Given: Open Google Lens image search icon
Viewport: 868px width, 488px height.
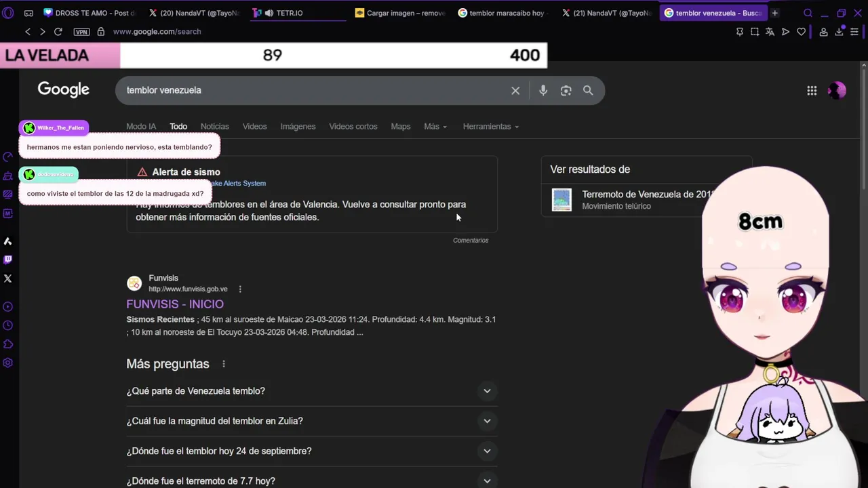Looking at the screenshot, I should (x=566, y=90).
